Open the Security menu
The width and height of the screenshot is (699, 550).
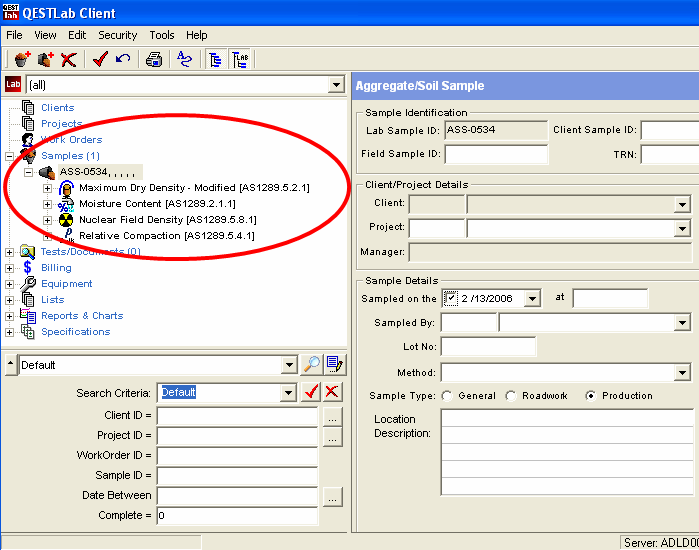coord(117,35)
